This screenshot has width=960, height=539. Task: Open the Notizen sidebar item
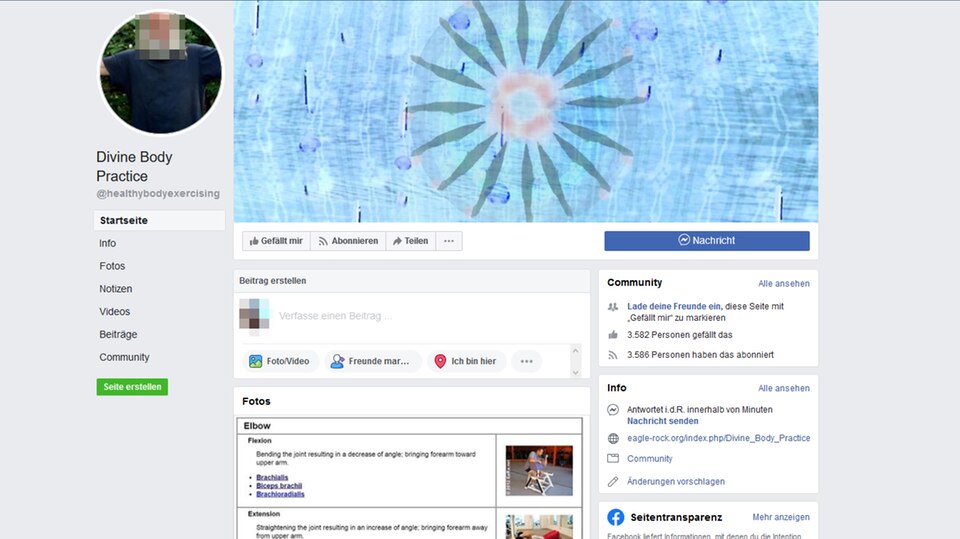[116, 288]
